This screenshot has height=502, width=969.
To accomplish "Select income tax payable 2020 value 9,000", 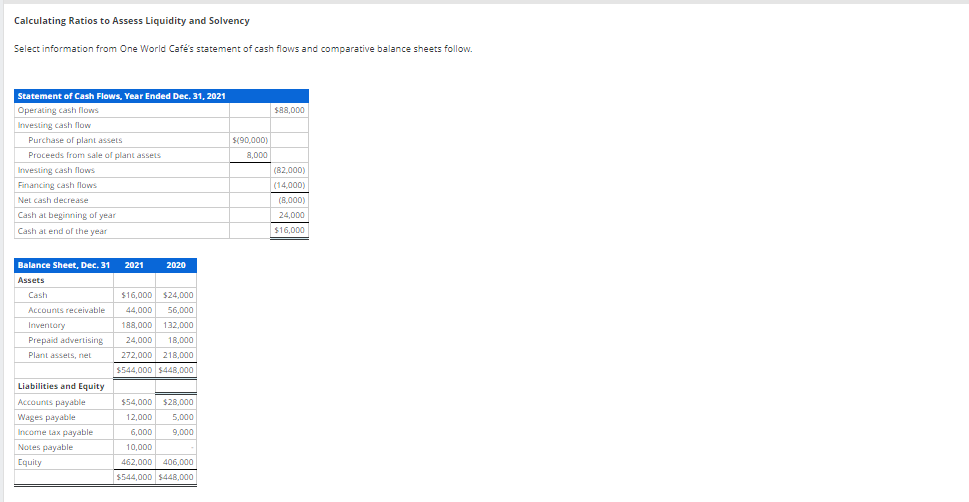I will [x=183, y=433].
